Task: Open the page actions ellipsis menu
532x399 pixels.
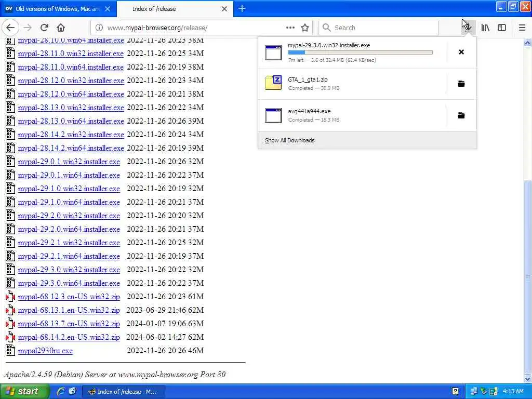Action: tap(290, 28)
